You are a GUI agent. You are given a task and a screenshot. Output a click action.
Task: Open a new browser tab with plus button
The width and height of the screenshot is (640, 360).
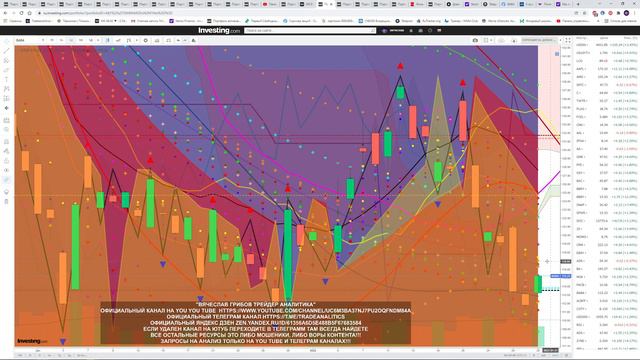(578, 4)
